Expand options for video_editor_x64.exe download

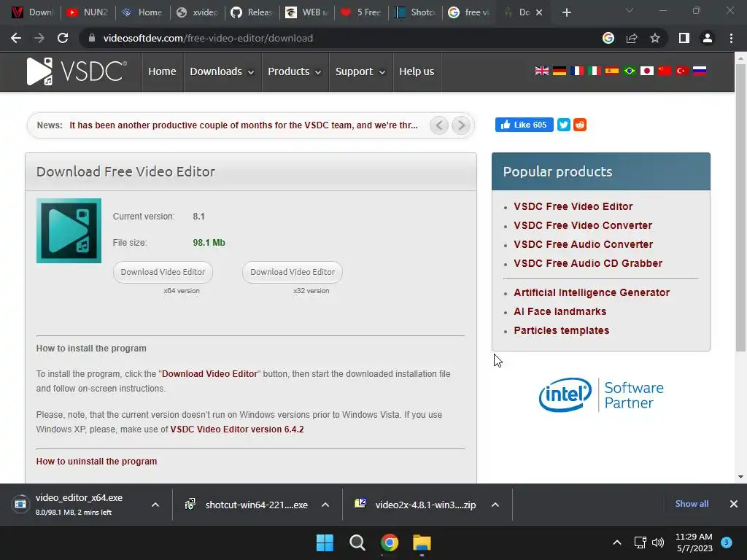(x=155, y=505)
